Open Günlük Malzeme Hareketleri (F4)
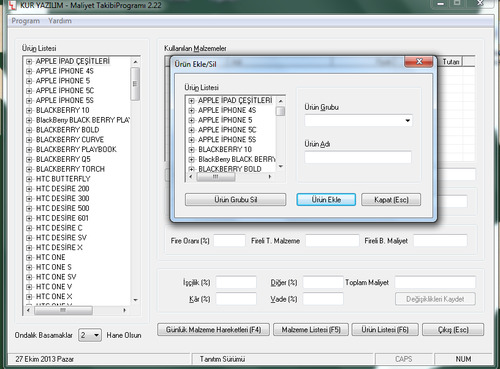Image resolution: width=500 pixels, height=369 pixels. (x=213, y=330)
